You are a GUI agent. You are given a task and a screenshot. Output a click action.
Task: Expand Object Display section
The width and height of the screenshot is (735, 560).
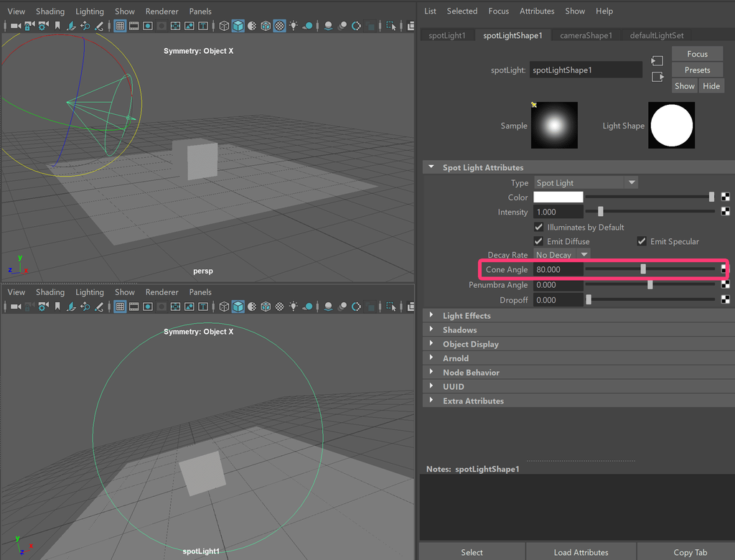(x=431, y=343)
